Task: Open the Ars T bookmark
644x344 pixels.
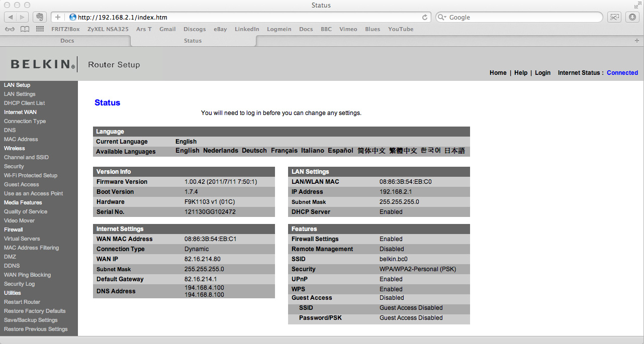Action: (144, 29)
